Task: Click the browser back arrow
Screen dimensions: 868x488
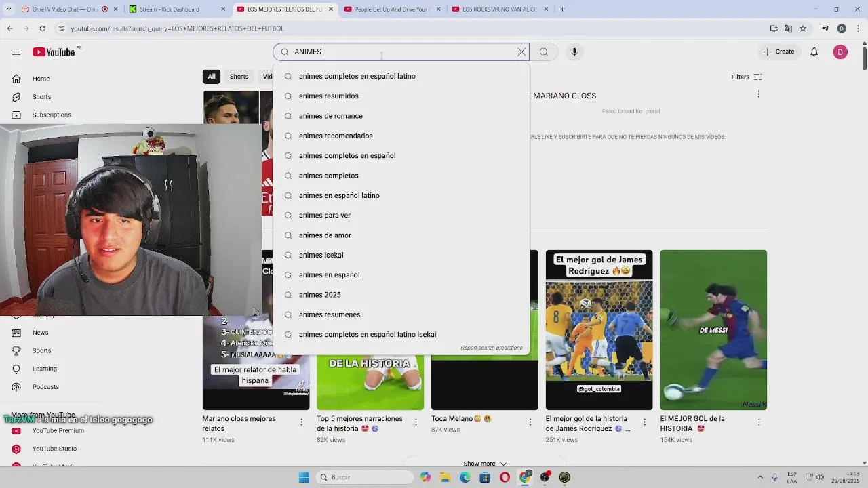Action: point(9,28)
